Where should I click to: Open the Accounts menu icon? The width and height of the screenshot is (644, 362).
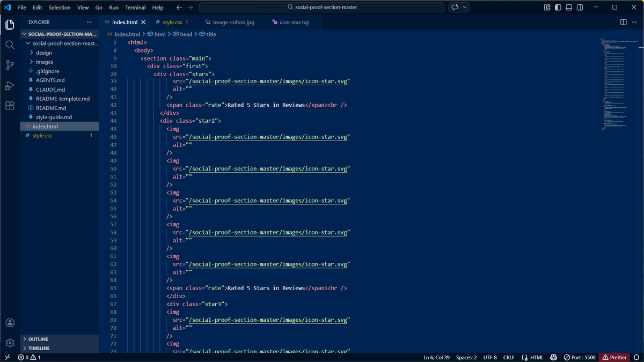coord(10,323)
